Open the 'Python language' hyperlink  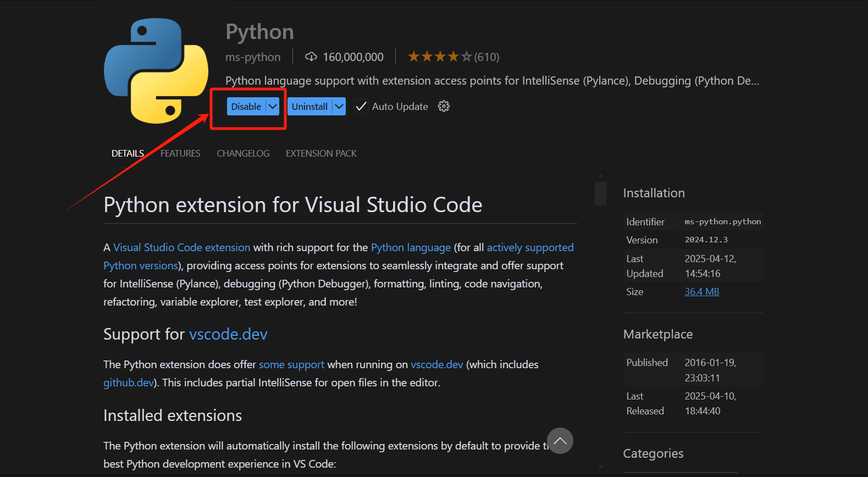coord(411,247)
